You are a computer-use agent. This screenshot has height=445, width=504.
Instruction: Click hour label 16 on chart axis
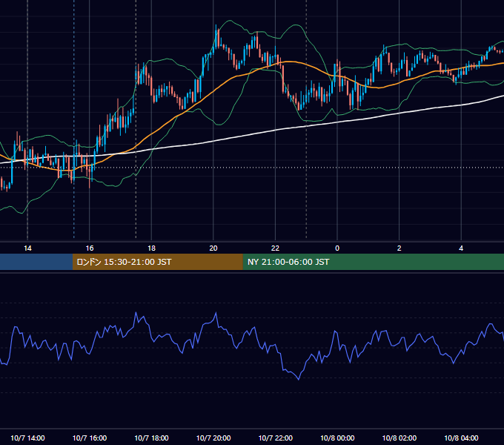point(90,248)
